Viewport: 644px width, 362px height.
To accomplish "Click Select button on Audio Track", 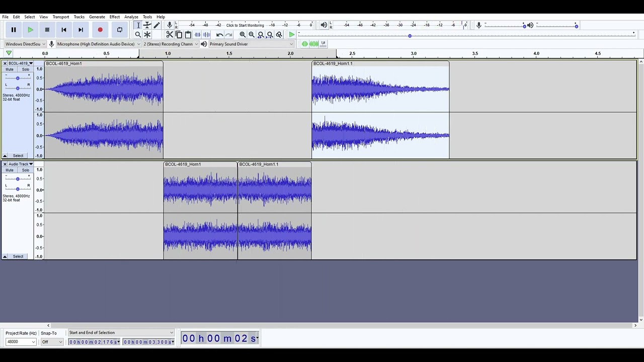I will click(18, 256).
